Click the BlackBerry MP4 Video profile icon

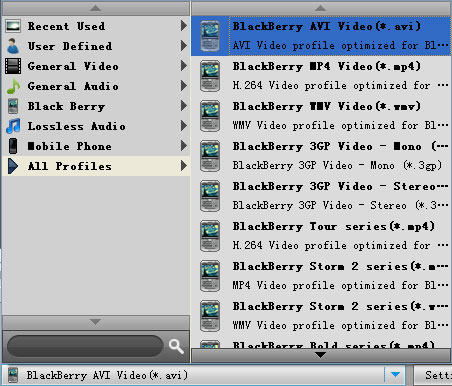(210, 76)
